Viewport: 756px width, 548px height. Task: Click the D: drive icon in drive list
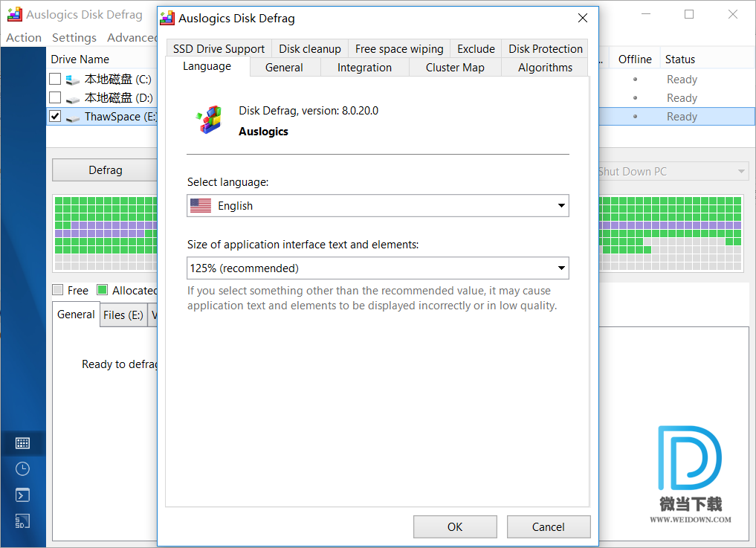[x=73, y=99]
